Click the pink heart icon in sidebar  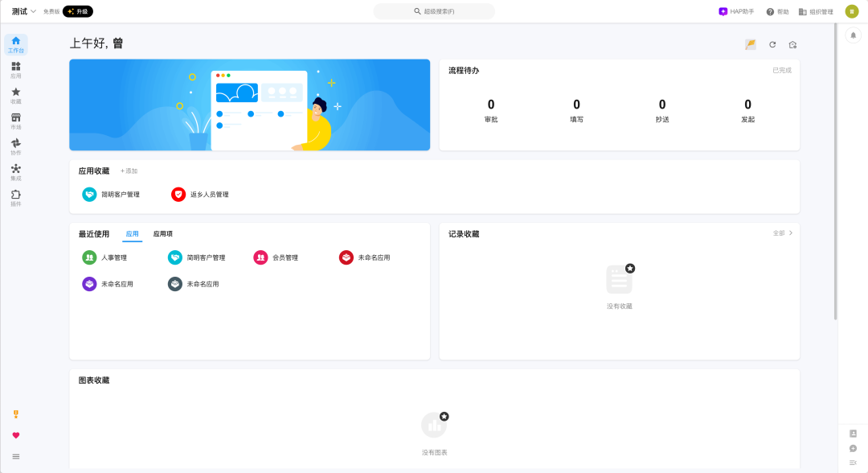tap(15, 435)
